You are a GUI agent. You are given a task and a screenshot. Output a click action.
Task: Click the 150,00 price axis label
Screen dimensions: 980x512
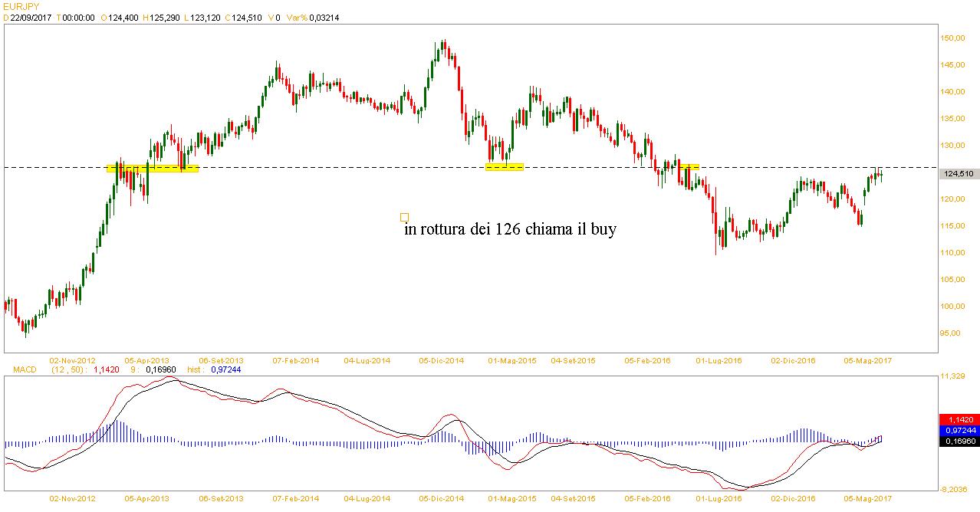click(953, 38)
